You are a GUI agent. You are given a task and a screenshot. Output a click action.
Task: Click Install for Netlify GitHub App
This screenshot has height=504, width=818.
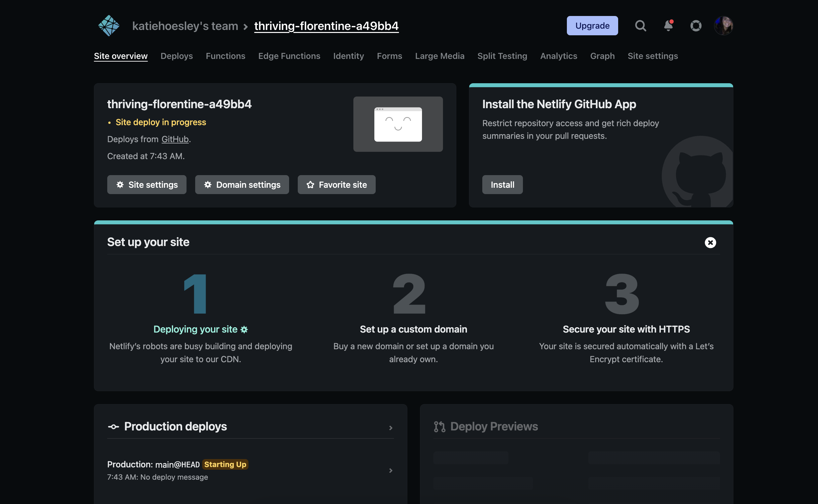coord(502,185)
